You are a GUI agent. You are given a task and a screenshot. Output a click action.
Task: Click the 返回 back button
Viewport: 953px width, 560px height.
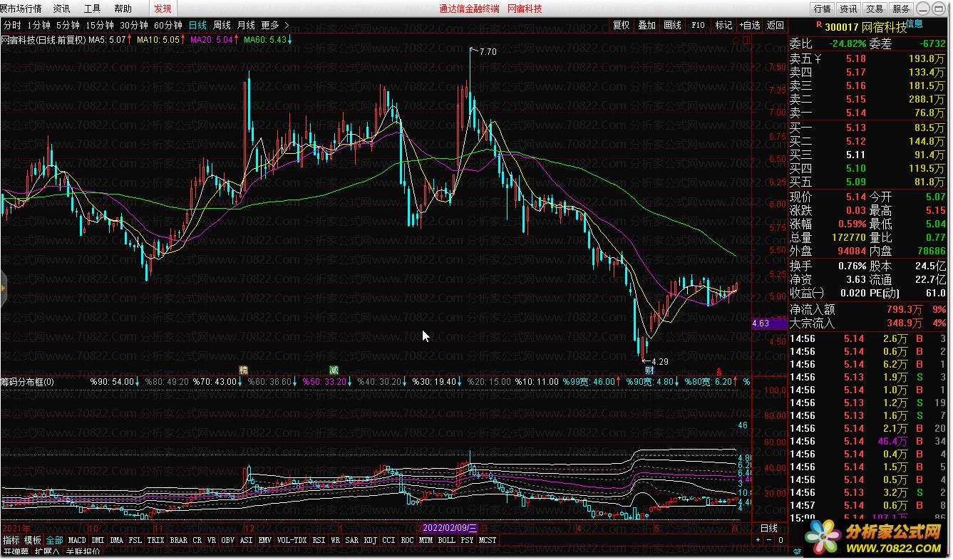pyautogui.click(x=775, y=25)
